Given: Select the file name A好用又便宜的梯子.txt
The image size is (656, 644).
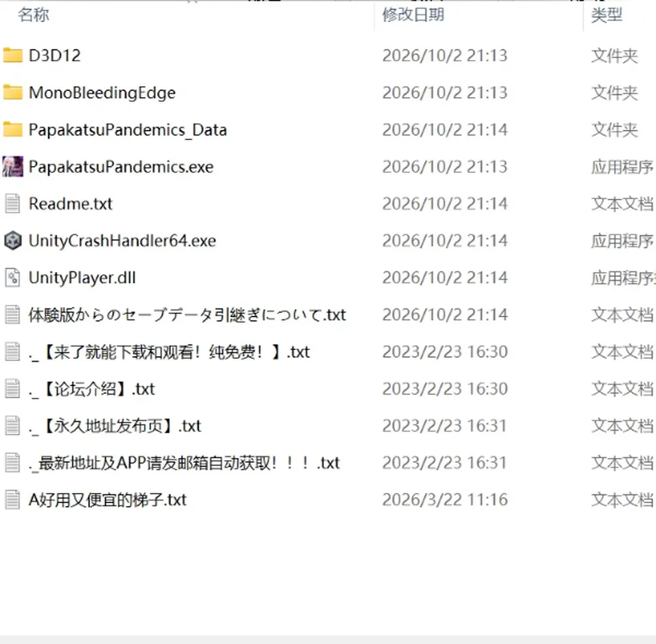Looking at the screenshot, I should pos(107,500).
